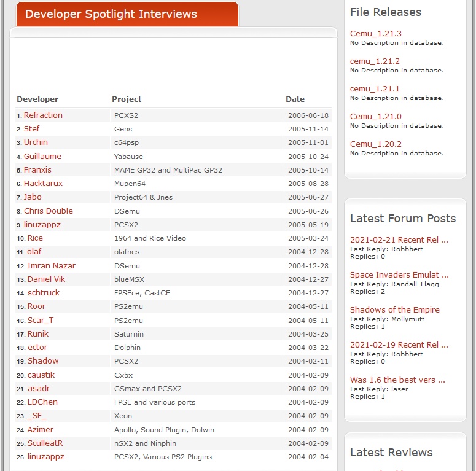Image resolution: width=476 pixels, height=471 pixels.
Task: Open the Jabo interview link
Action: click(x=33, y=197)
